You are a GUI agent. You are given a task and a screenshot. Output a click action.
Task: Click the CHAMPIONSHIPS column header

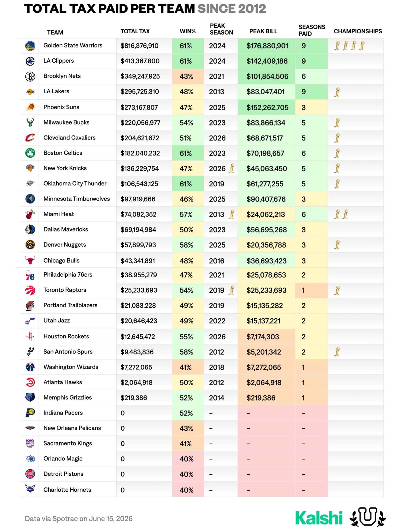[358, 31]
